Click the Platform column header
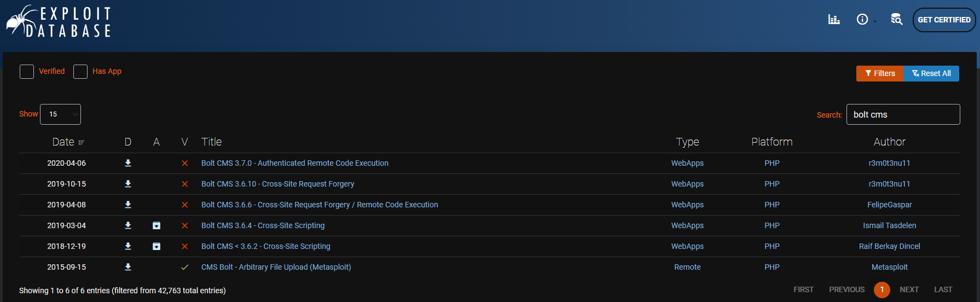Viewport: 980px width, 302px height. 772,142
